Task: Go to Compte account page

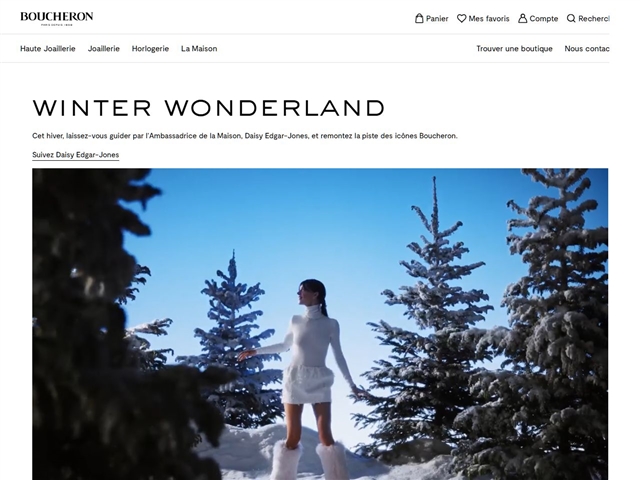Action: coord(538,18)
